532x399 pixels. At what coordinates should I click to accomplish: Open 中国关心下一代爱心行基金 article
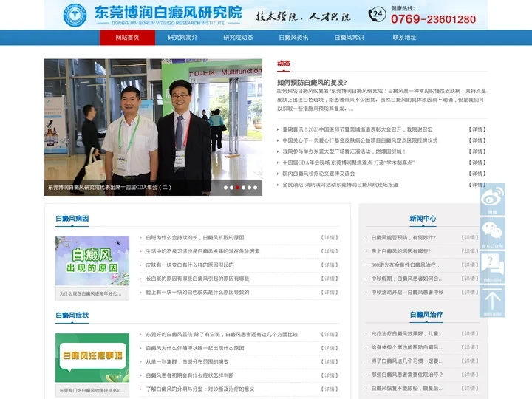pos(360,140)
